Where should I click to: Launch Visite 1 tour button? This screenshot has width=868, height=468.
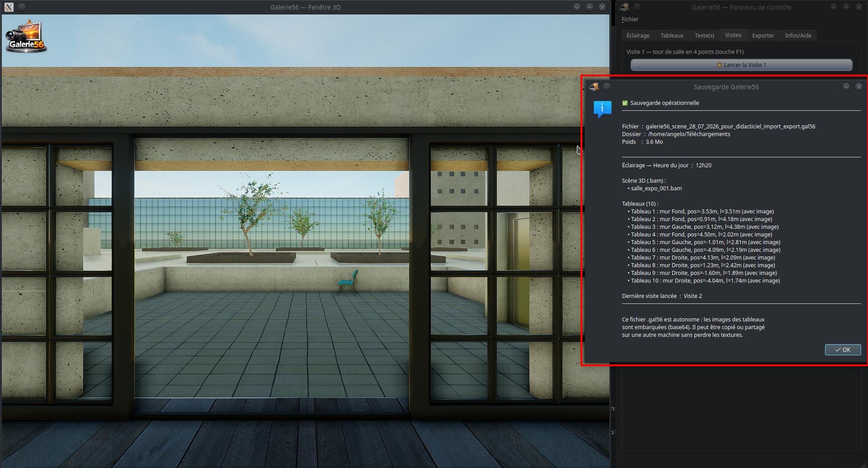[x=741, y=65]
